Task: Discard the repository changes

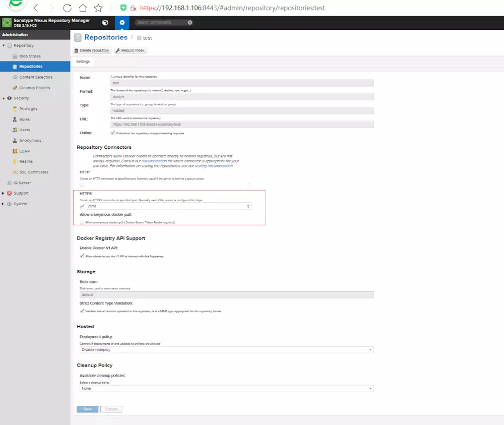Action: (111, 409)
